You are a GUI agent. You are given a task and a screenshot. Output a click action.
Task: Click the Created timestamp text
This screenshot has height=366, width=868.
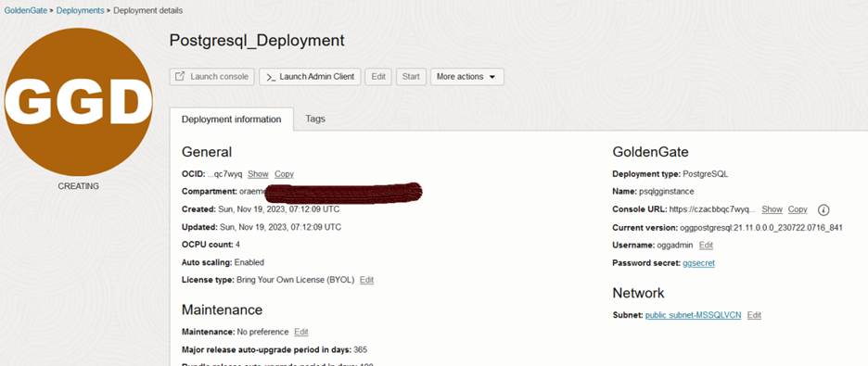(x=278, y=209)
